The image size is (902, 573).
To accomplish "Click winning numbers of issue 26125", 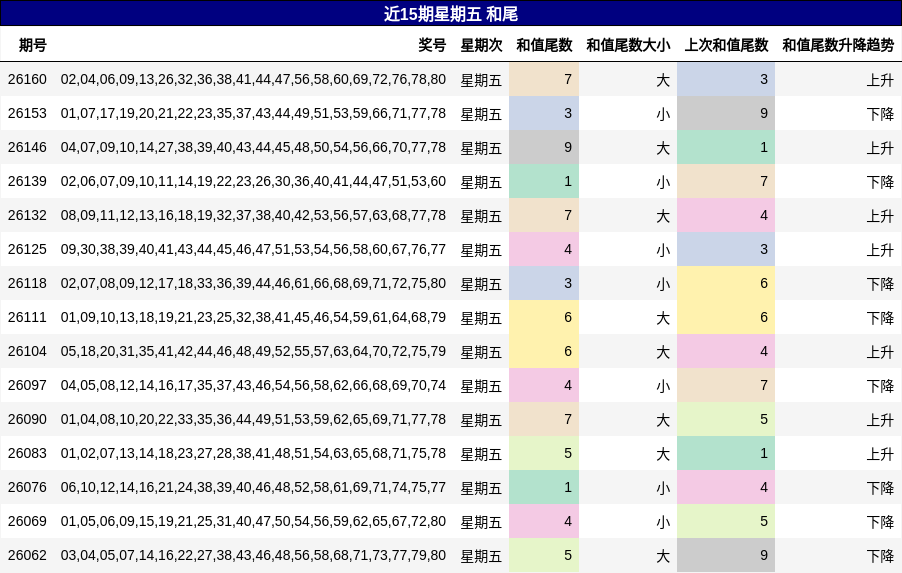I will click(x=253, y=249).
